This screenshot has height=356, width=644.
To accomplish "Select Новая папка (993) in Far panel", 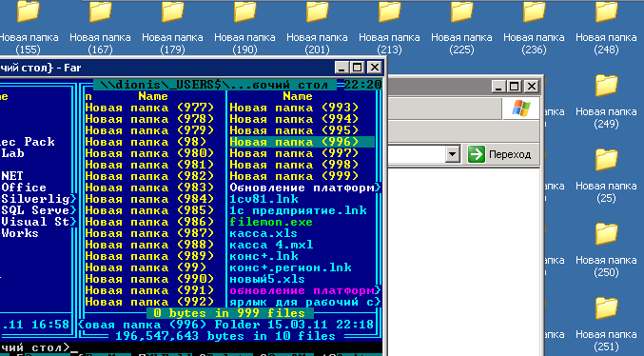I will [x=294, y=108].
